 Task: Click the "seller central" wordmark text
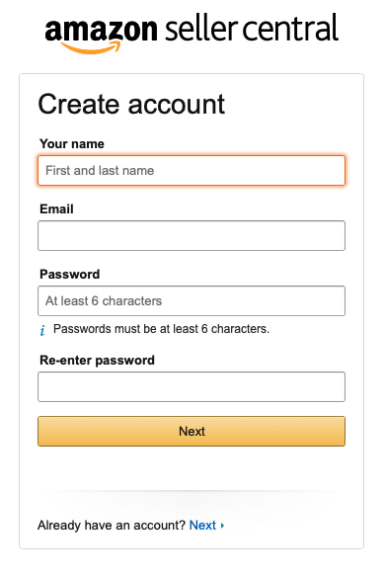click(251, 28)
